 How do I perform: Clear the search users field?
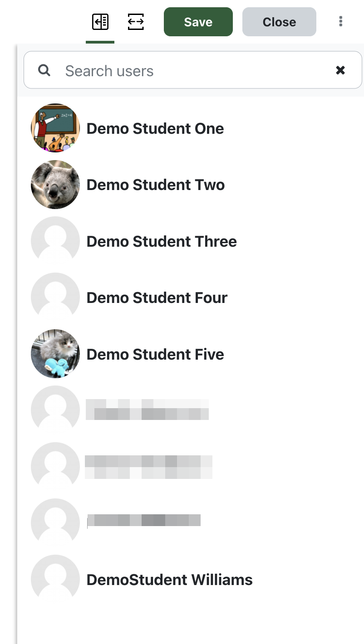point(340,70)
